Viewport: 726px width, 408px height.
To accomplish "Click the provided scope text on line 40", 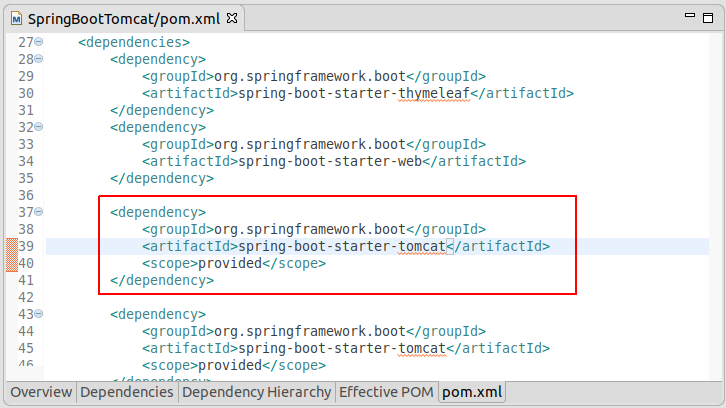I will (230, 263).
